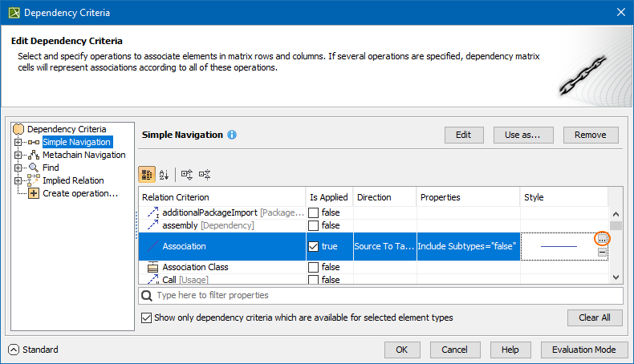Click the categorized view toolbar icon
This screenshot has width=634, height=364.
(x=148, y=174)
